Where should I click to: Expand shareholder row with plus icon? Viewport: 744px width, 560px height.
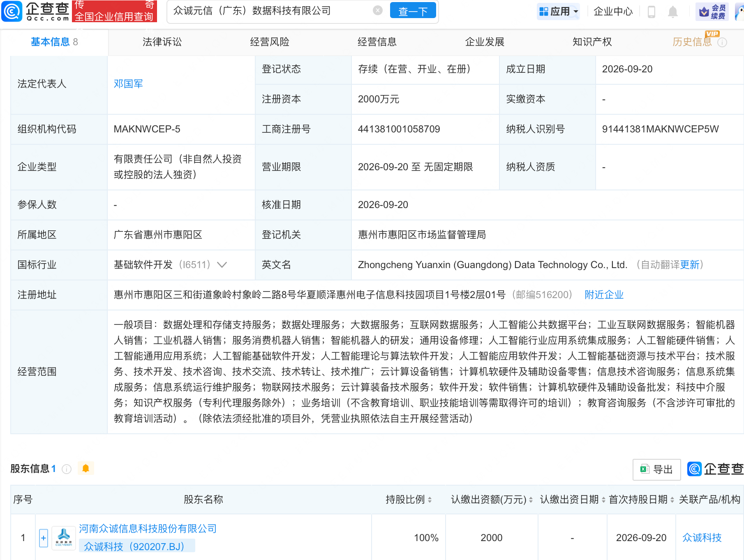point(44,538)
